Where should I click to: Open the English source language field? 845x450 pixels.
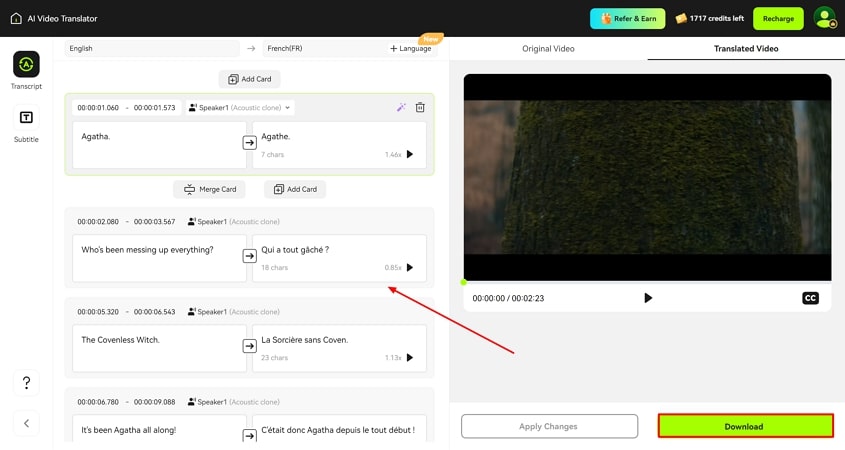pyautogui.click(x=152, y=49)
